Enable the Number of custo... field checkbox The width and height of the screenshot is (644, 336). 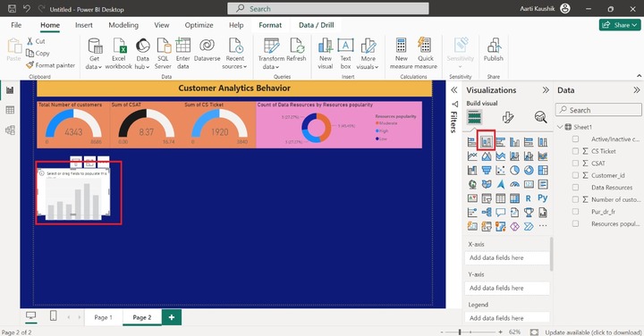pyautogui.click(x=575, y=199)
